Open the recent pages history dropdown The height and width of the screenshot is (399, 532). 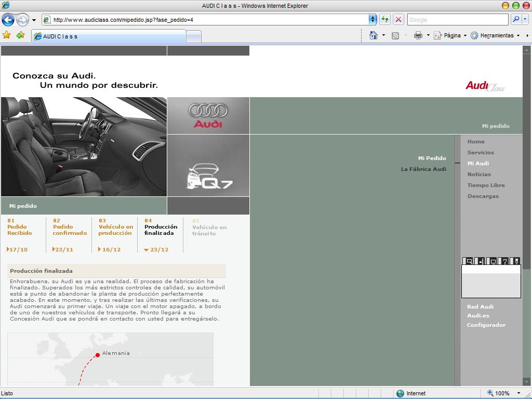coord(34,20)
